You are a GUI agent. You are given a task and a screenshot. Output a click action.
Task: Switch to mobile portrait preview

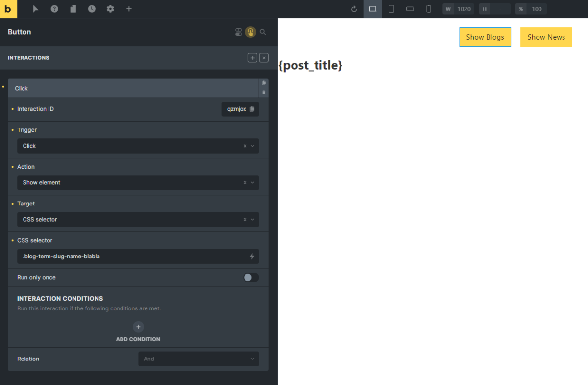coord(429,9)
